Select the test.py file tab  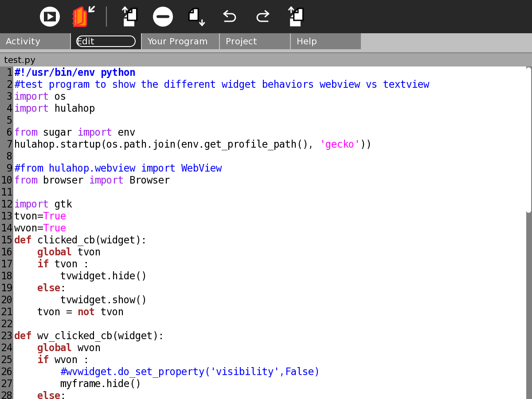pyautogui.click(x=20, y=60)
